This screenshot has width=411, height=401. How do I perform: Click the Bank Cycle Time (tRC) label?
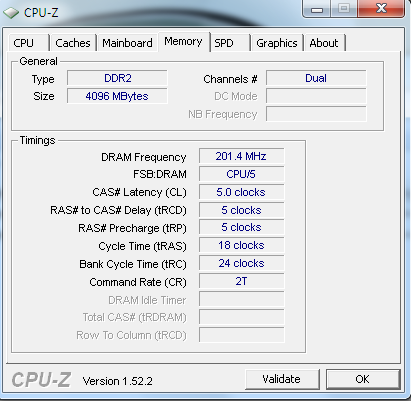[133, 265]
